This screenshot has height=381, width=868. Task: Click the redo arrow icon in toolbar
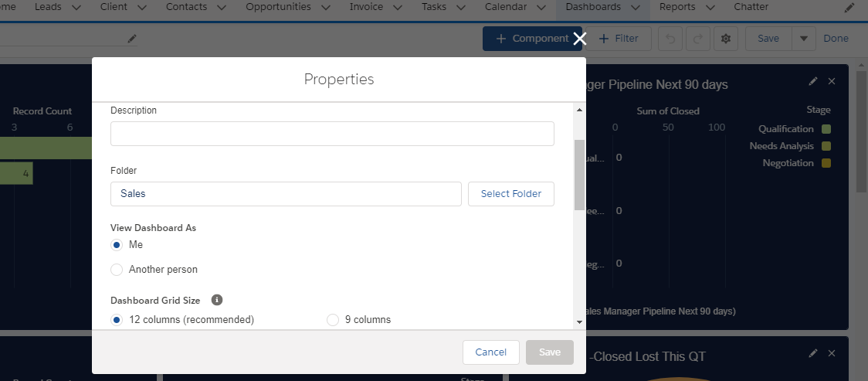coord(697,39)
